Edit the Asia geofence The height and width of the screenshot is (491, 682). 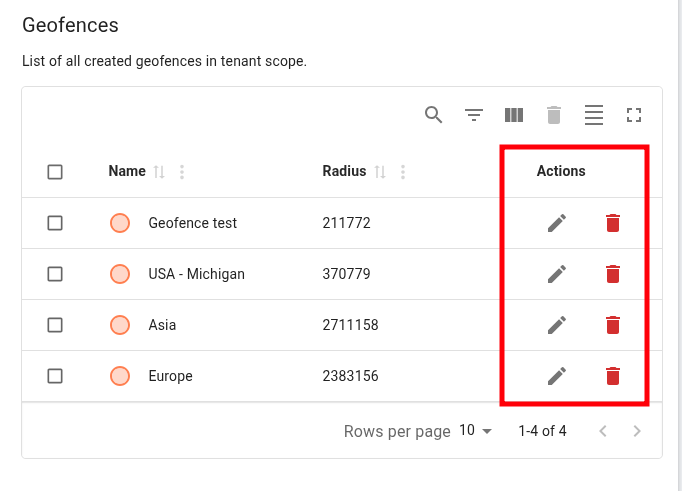[557, 325]
